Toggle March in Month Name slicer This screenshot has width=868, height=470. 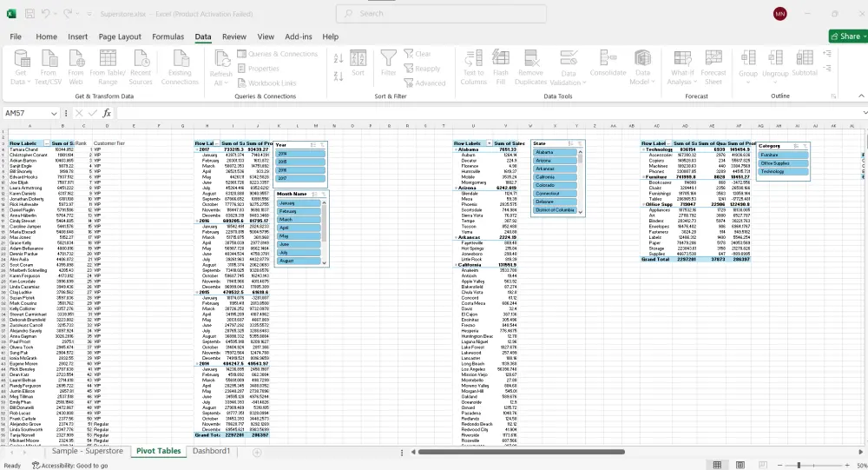299,220
